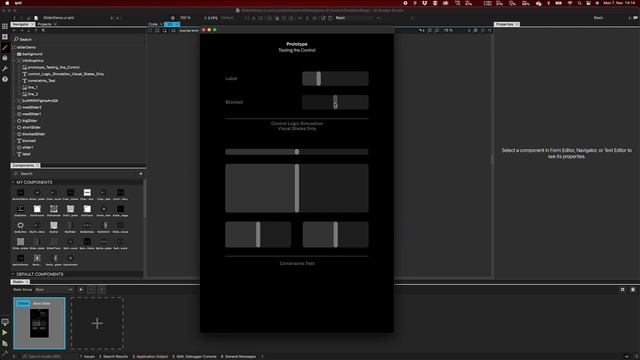Adjust the Label slider handle in preview
The width and height of the screenshot is (640, 360).
(x=318, y=78)
